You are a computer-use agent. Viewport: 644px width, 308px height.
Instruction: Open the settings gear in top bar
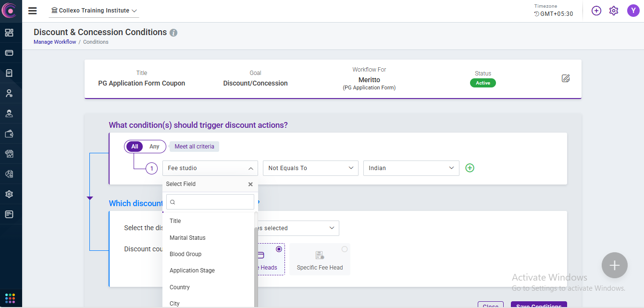(614, 11)
